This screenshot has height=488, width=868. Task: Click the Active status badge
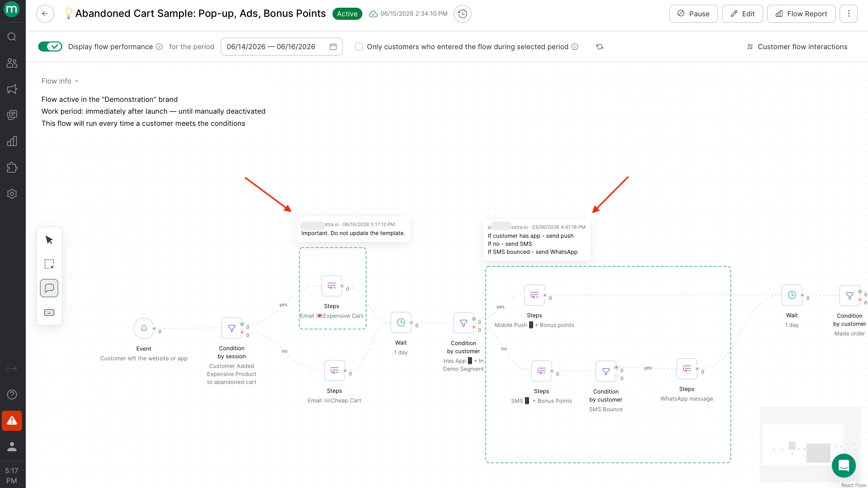coord(347,14)
